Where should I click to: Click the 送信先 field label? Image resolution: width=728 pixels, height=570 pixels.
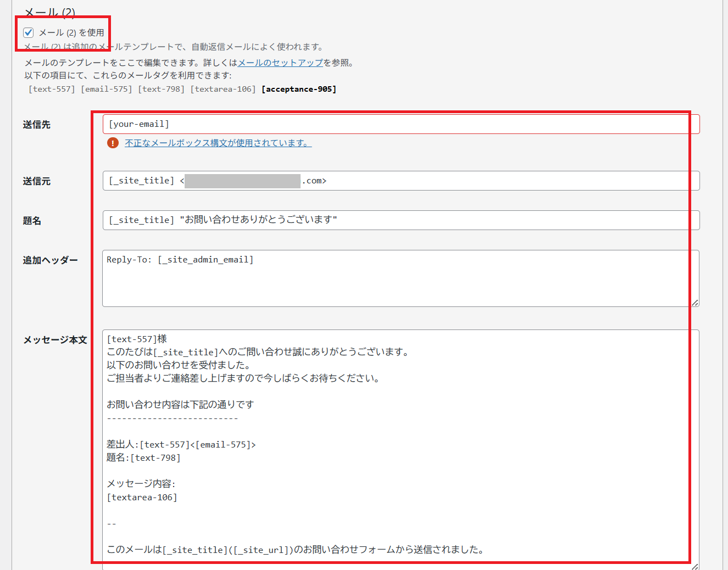coord(37,125)
